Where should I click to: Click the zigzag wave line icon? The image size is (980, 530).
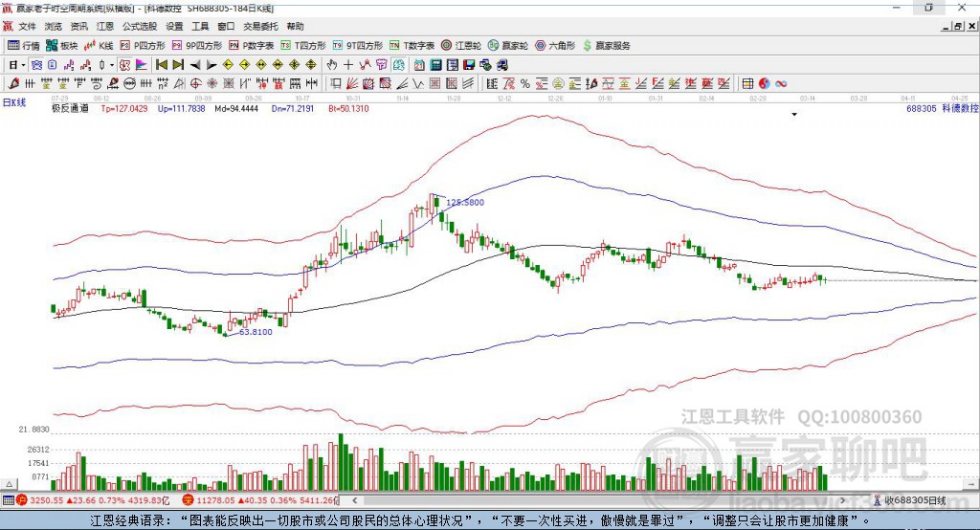(x=418, y=84)
